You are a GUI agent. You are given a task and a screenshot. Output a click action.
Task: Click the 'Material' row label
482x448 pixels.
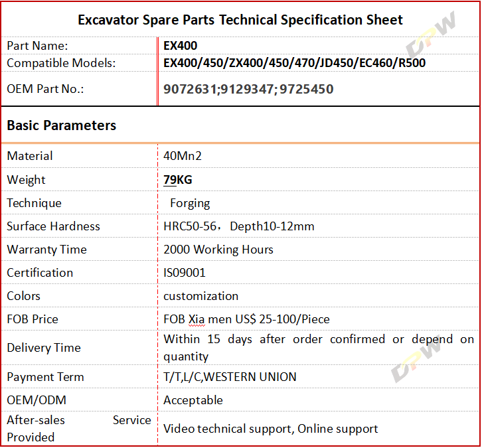(30, 156)
